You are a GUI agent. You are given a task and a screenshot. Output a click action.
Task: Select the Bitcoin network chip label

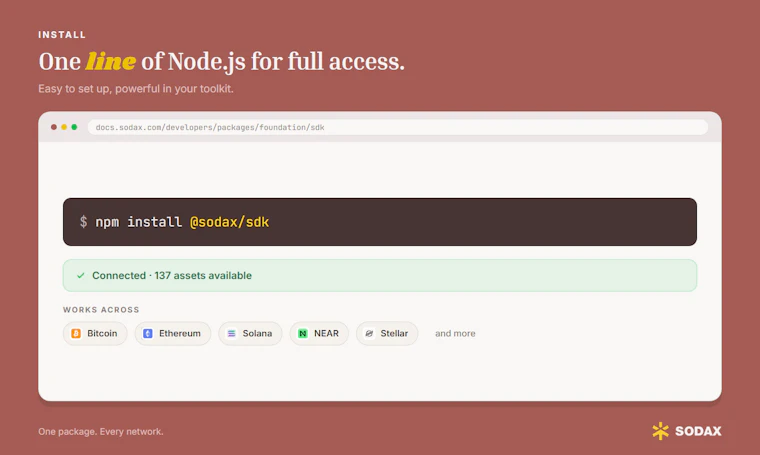[102, 333]
